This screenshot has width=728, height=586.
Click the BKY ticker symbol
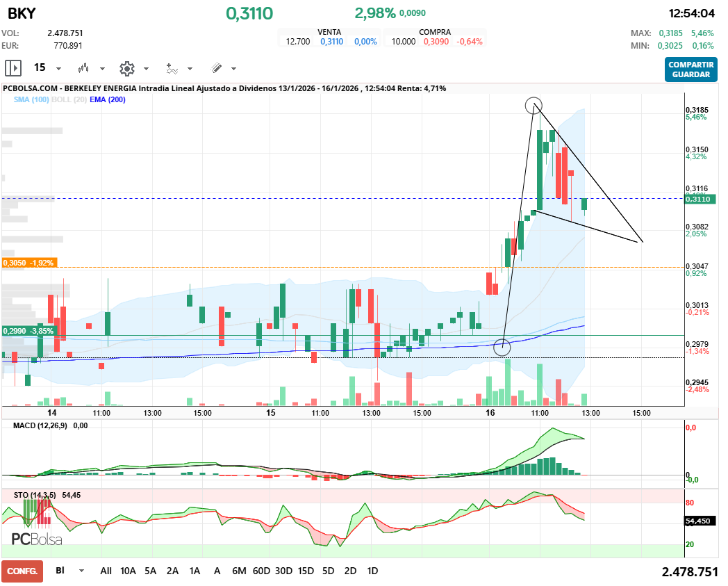22,13
